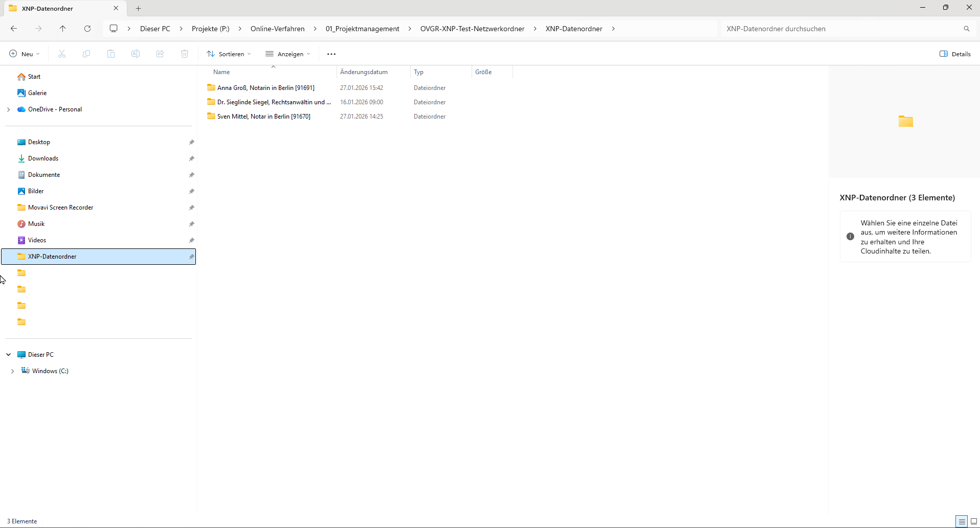980x528 pixels.
Task: Open the three-dots more options menu
Action: point(331,54)
